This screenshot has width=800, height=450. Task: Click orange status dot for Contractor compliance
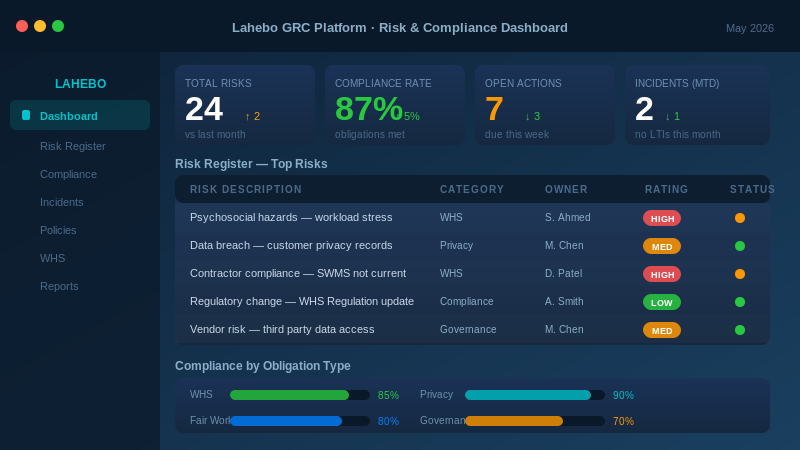point(740,274)
